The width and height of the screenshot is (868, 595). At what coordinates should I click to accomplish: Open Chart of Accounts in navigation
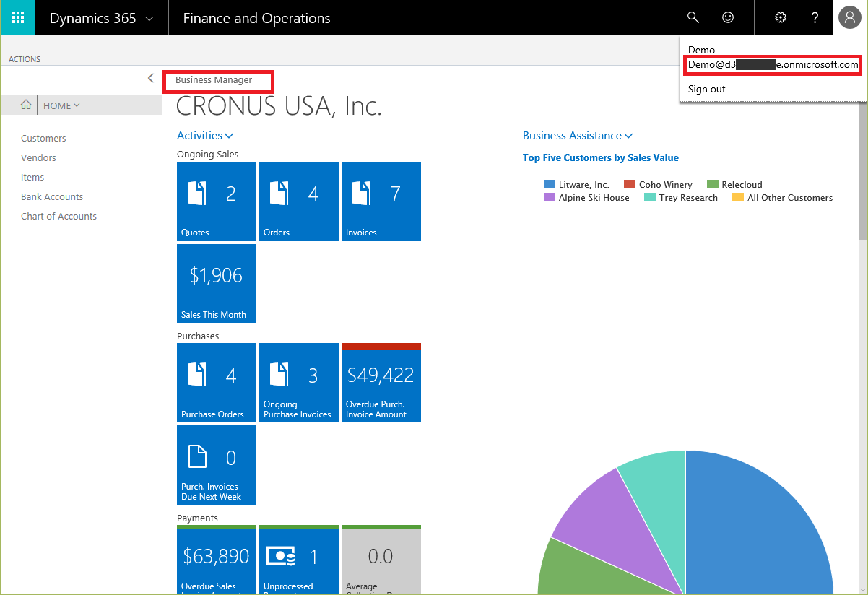[58, 216]
